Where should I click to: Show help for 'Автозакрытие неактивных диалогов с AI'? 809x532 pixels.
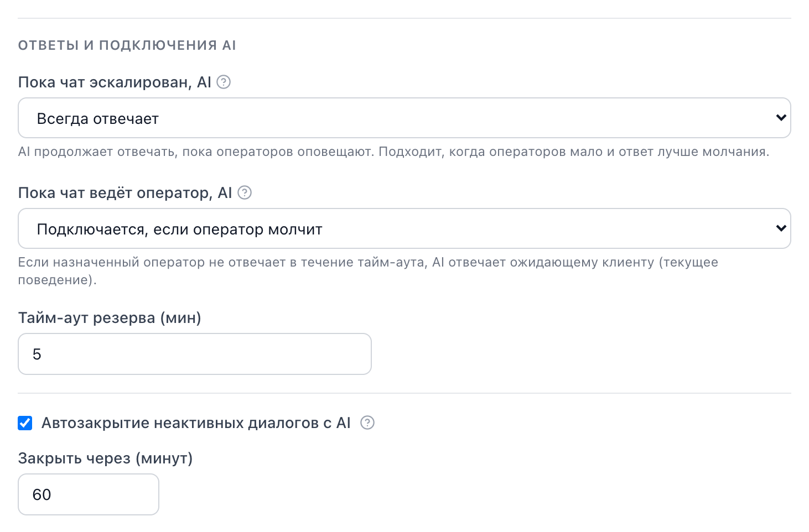(x=367, y=423)
